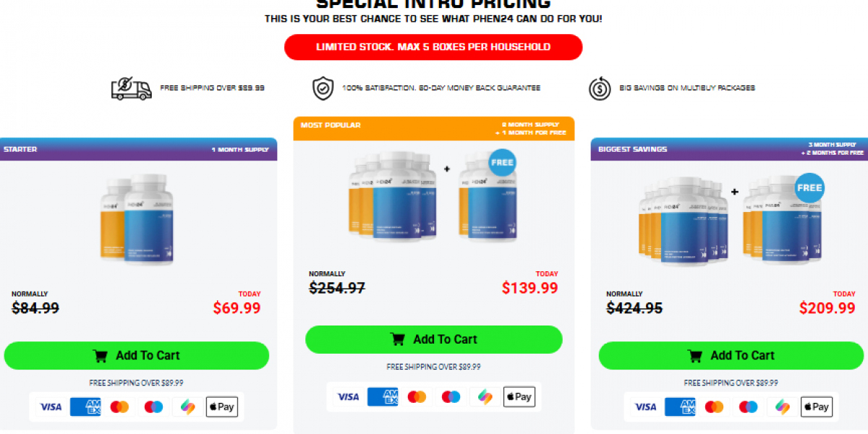Click the free shipping truck icon

[x=131, y=88]
